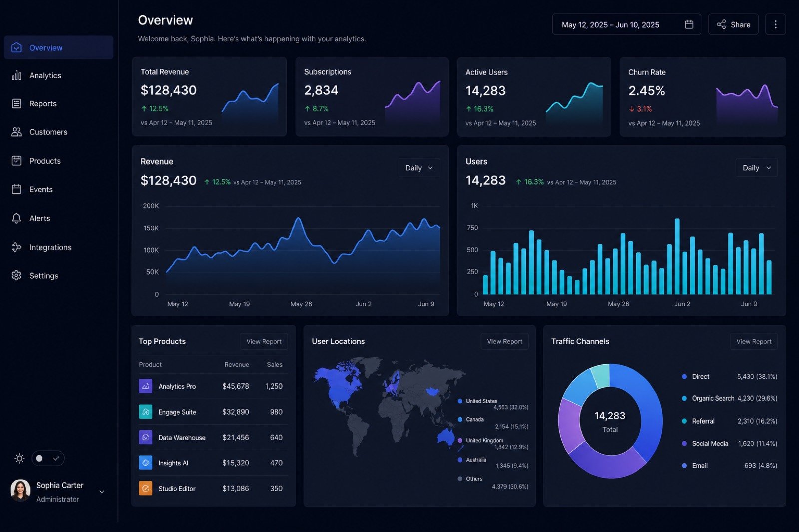Screen dimensions: 799x532
Task: Click View Report in Top Products
Action: 264,341
